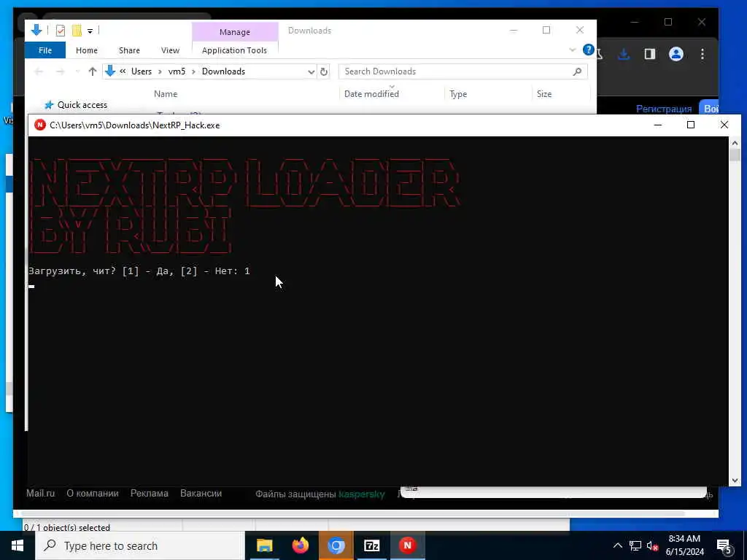747x560 pixels.
Task: Expand the ribbon using the chevron
Action: pyautogui.click(x=573, y=50)
